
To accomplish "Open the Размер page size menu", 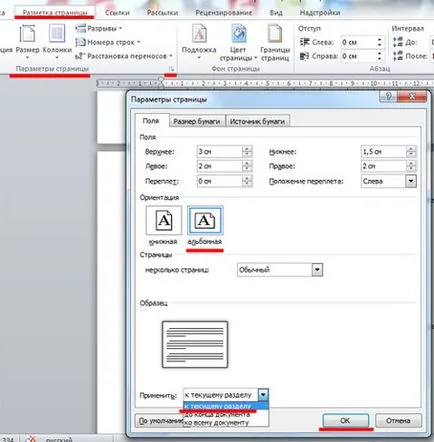I will 27,42.
